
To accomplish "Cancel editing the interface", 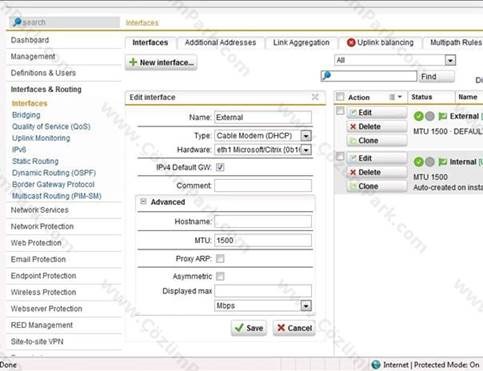I will click(x=294, y=328).
